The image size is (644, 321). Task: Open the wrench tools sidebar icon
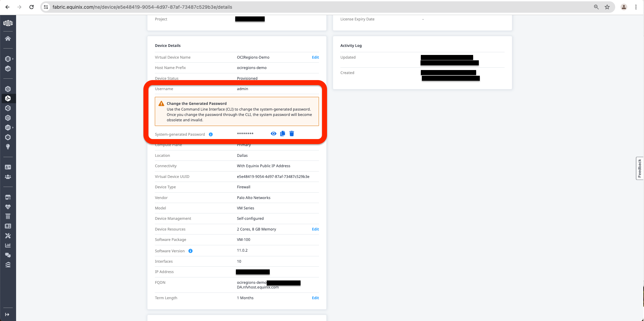[x=8, y=236]
